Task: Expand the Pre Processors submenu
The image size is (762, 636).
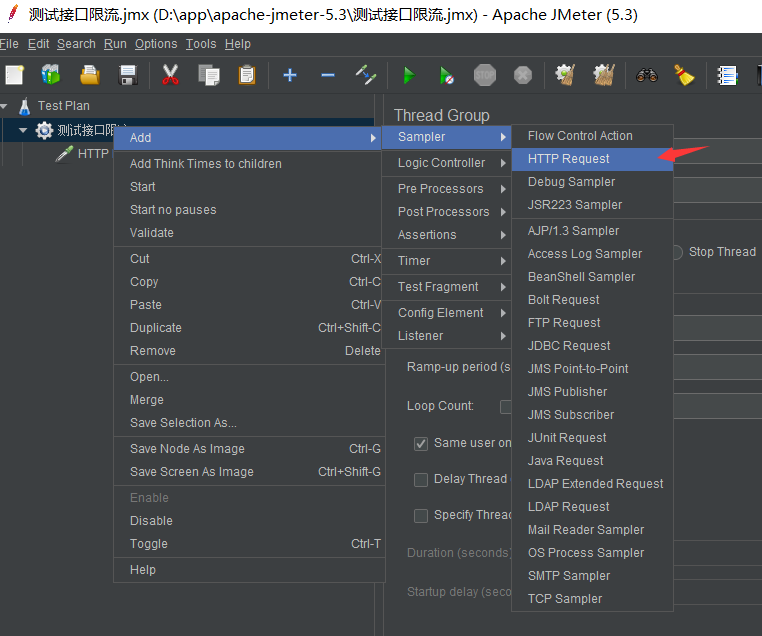Action: (x=447, y=189)
